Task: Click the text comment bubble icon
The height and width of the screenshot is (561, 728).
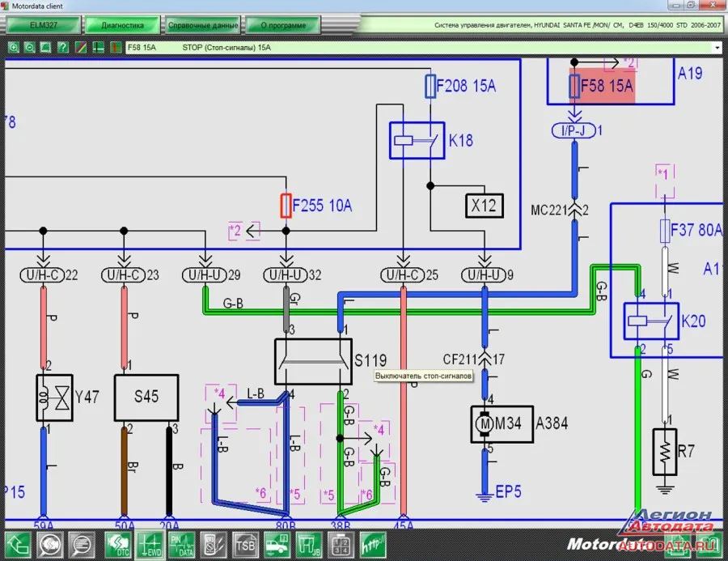Action: click(82, 544)
